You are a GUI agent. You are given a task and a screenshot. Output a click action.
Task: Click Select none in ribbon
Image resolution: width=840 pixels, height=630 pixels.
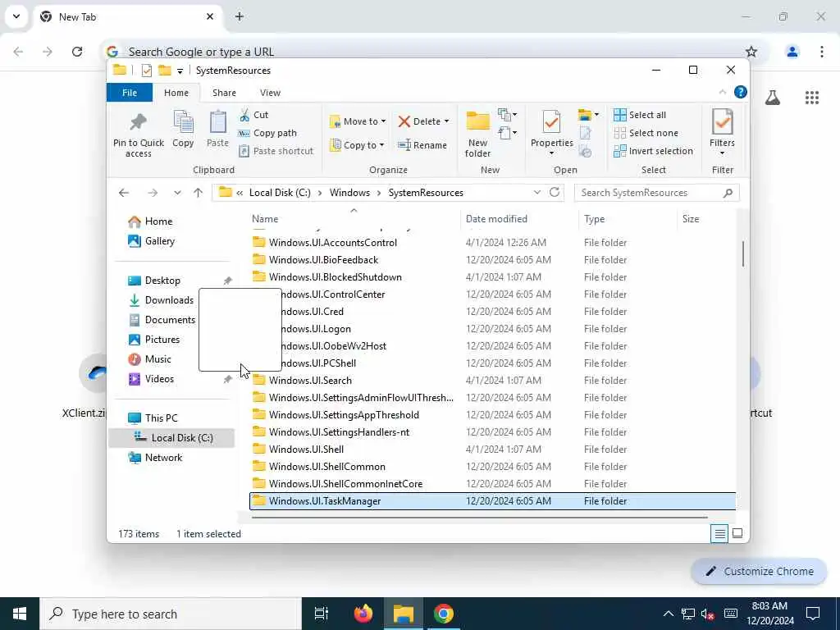(x=646, y=133)
